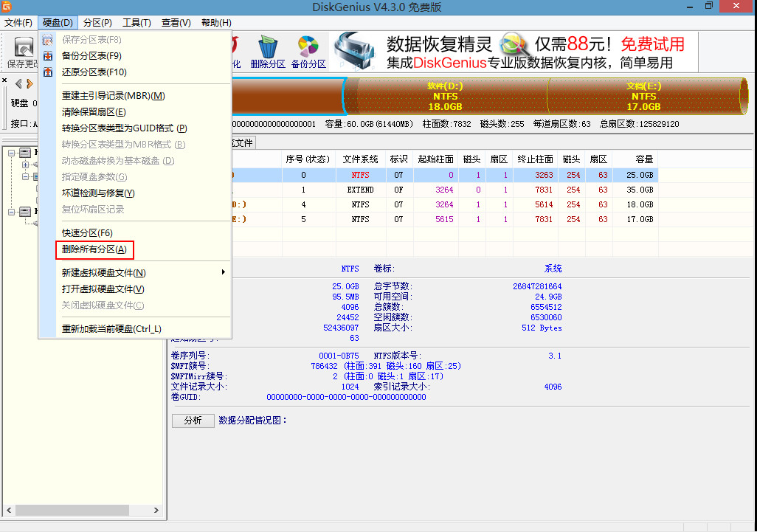
Task: Click the blue "系统" volume label value
Action: [x=553, y=269]
